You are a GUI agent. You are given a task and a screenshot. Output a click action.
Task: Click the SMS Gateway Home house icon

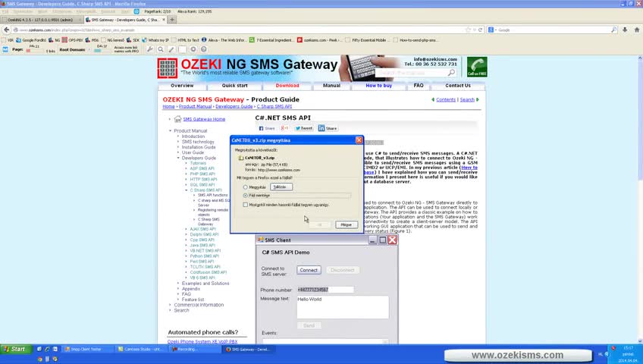pos(177,119)
